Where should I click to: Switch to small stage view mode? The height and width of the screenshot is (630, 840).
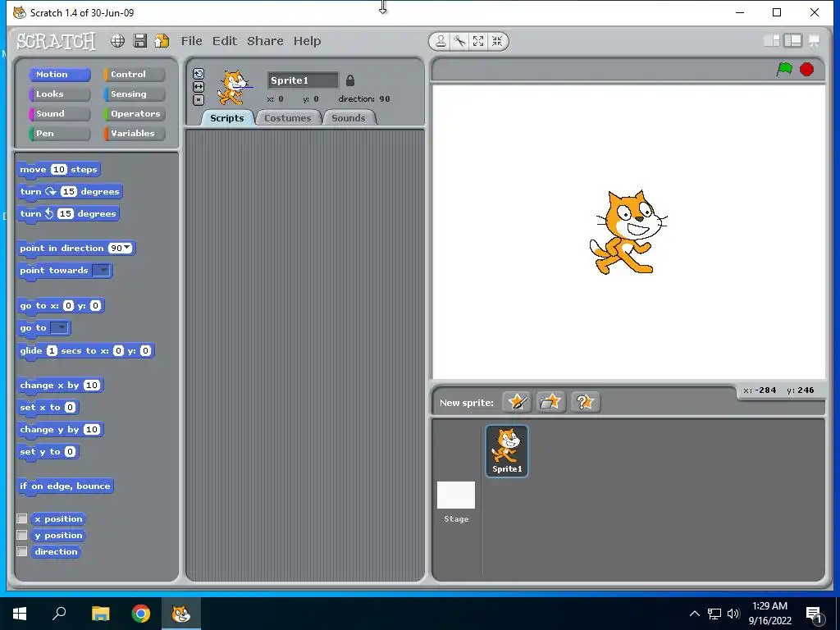coord(771,41)
